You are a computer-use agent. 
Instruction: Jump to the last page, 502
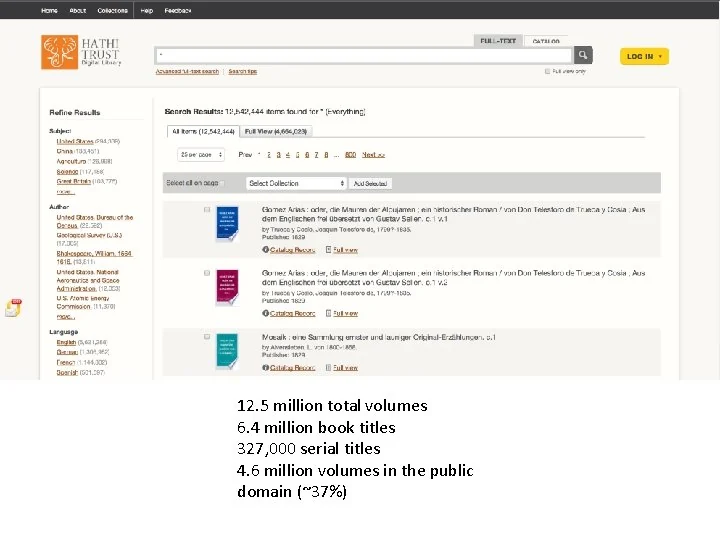coord(350,155)
